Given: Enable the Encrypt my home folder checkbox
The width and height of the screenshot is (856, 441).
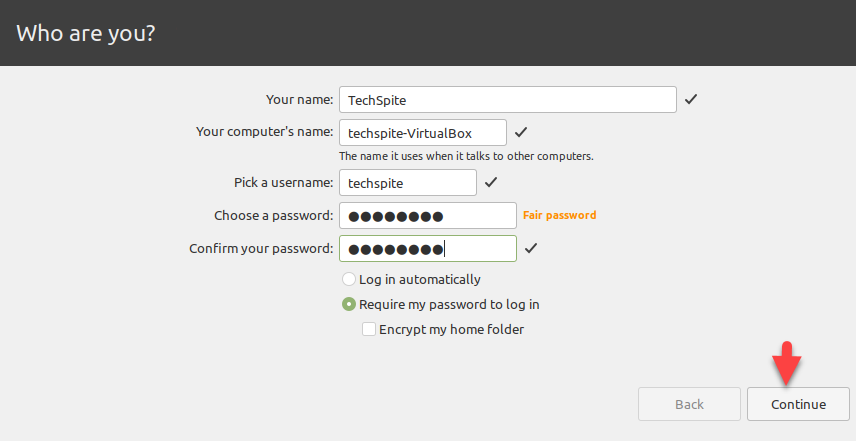Looking at the screenshot, I should tap(369, 329).
